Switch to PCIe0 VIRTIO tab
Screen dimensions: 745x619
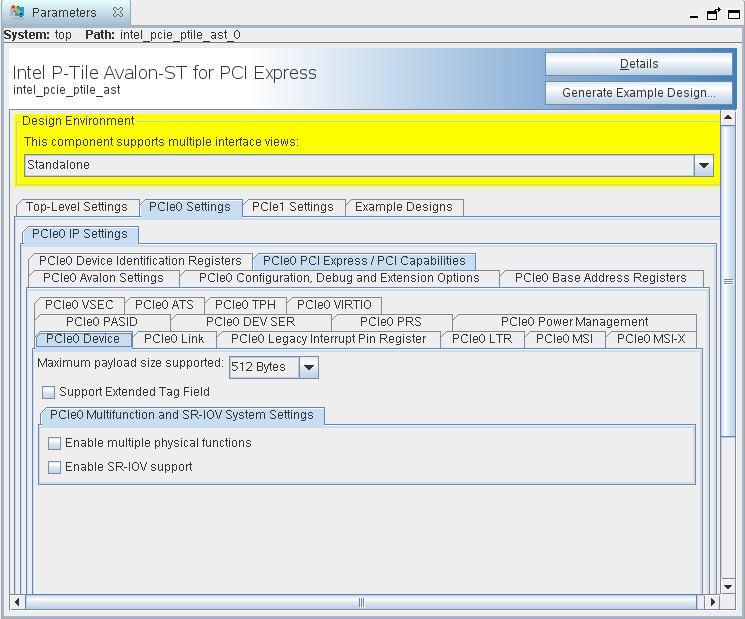[334, 305]
